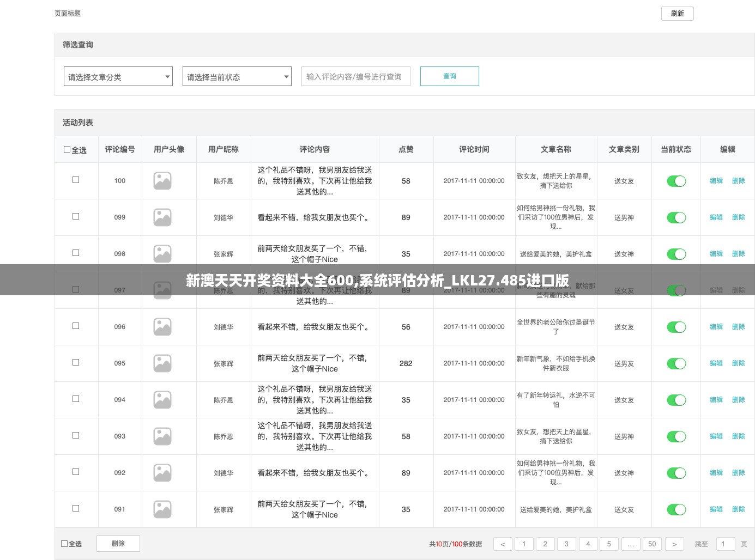Open the 请选择文章分类 dropdown
The image size is (755, 560).
[118, 77]
